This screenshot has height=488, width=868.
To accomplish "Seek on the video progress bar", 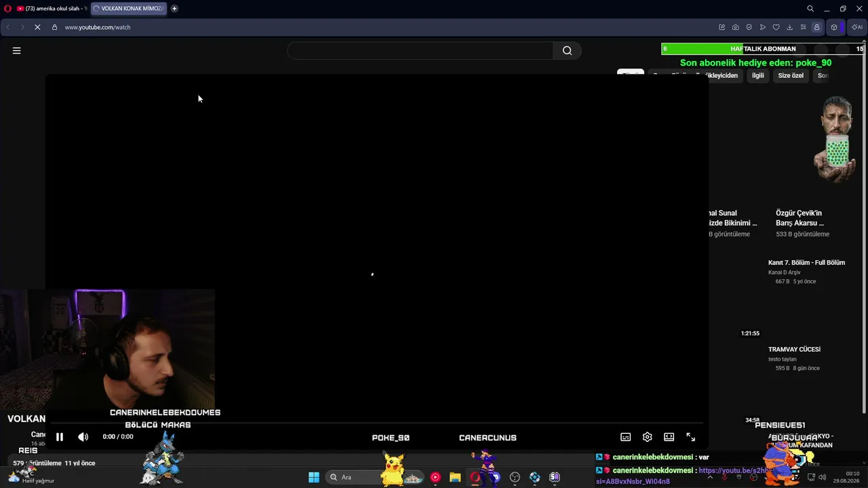I will (x=377, y=423).
